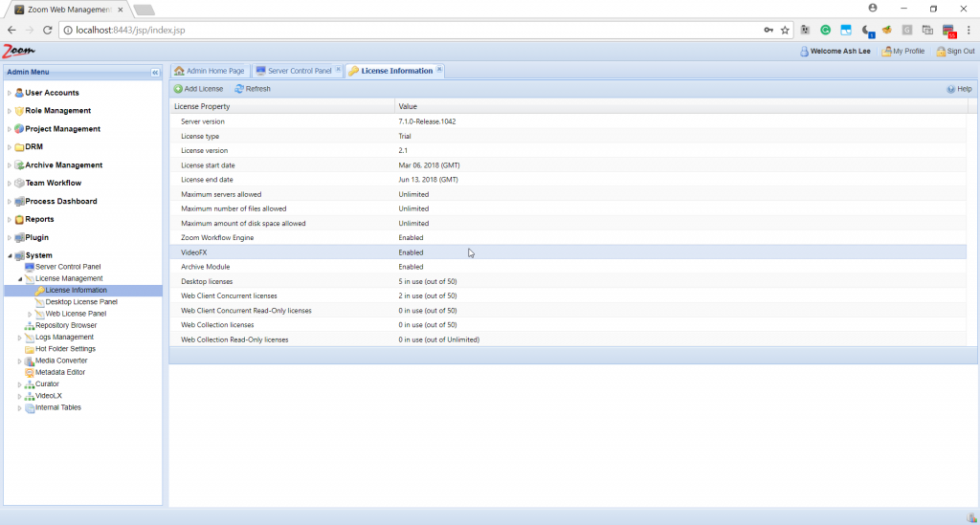Click the Project Management globe icon

click(19, 128)
